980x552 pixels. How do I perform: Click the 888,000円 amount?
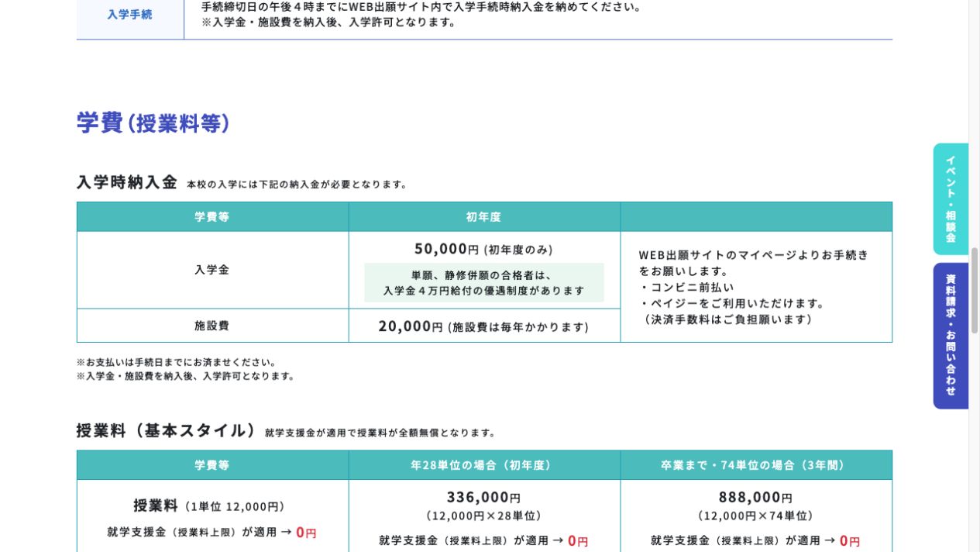(756, 498)
